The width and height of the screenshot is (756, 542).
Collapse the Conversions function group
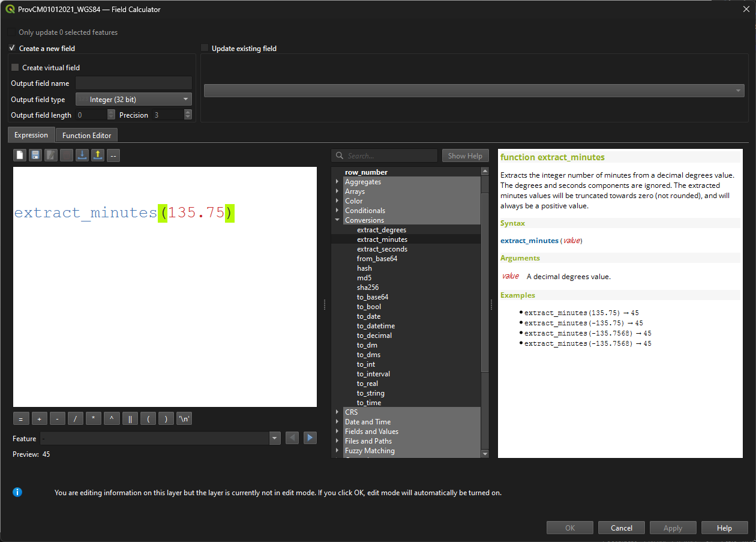pyautogui.click(x=337, y=220)
